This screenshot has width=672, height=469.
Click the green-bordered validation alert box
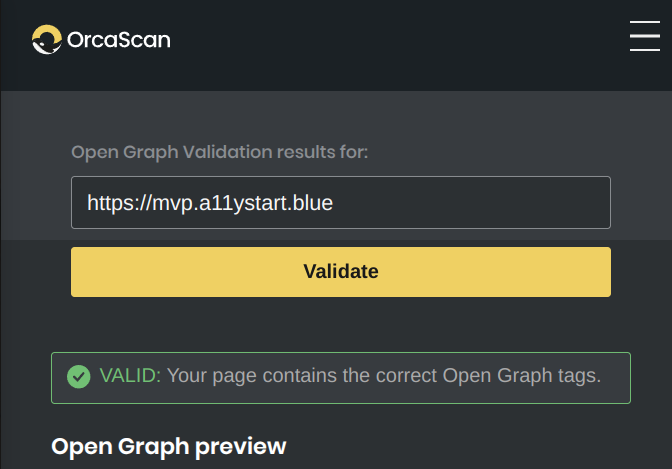pyautogui.click(x=341, y=378)
